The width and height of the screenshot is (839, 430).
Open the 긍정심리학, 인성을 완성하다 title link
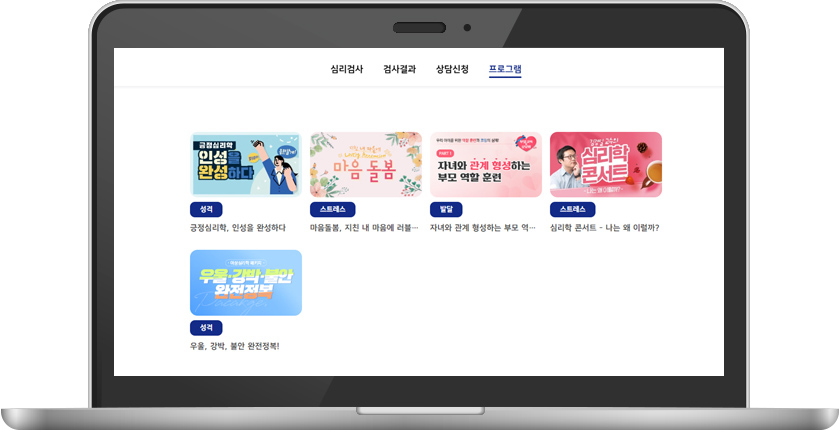tap(238, 228)
